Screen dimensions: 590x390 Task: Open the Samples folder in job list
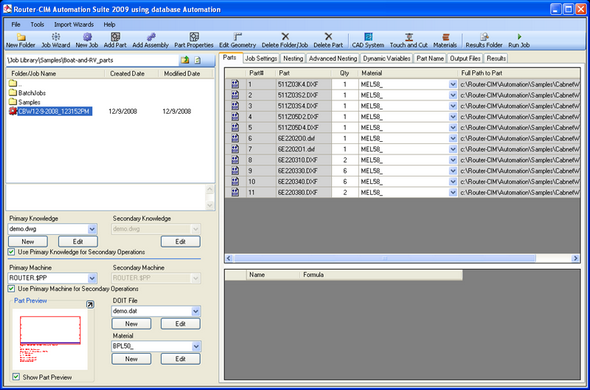(24, 102)
